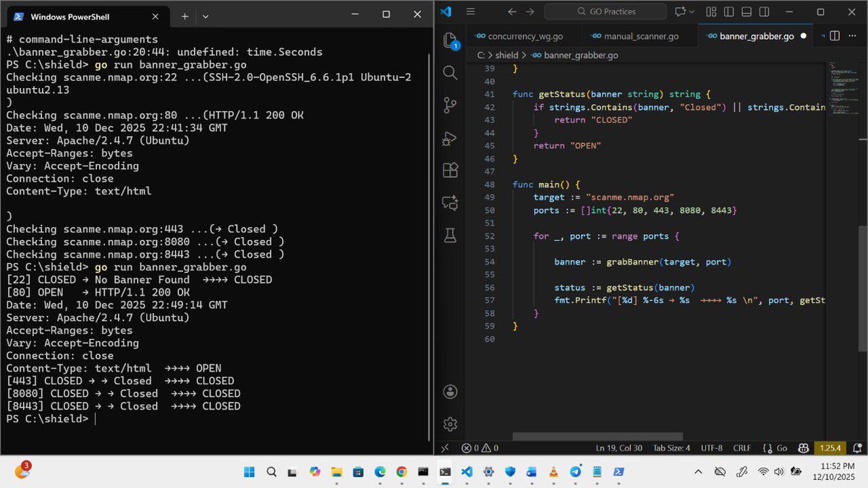Viewport: 868px width, 488px height.
Task: Open the Search view in VS Code sidebar
Action: tap(449, 72)
